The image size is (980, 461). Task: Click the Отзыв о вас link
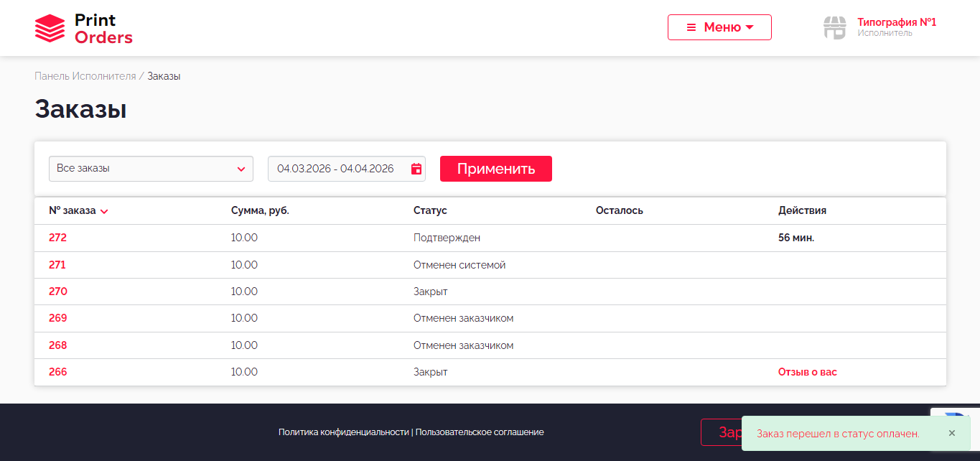(807, 372)
